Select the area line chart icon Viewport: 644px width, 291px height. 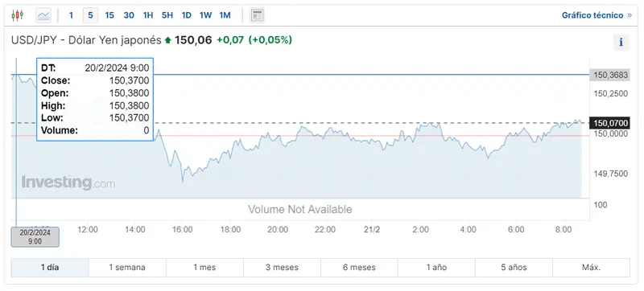tap(43, 15)
